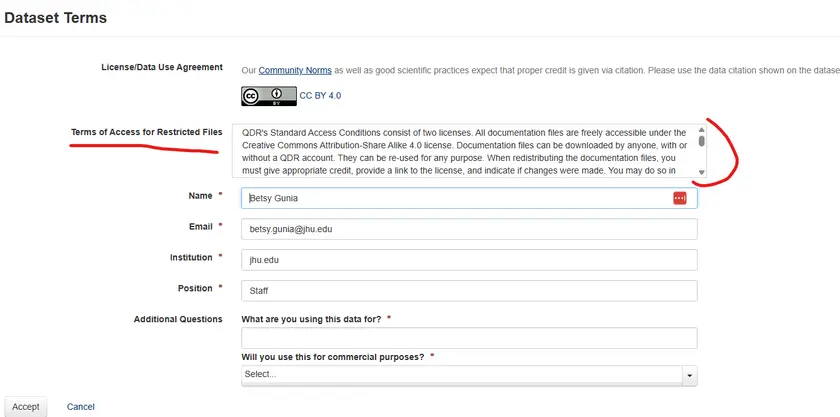This screenshot has height=417, width=840.
Task: Click the Dataset Terms heading
Action: tap(55, 18)
